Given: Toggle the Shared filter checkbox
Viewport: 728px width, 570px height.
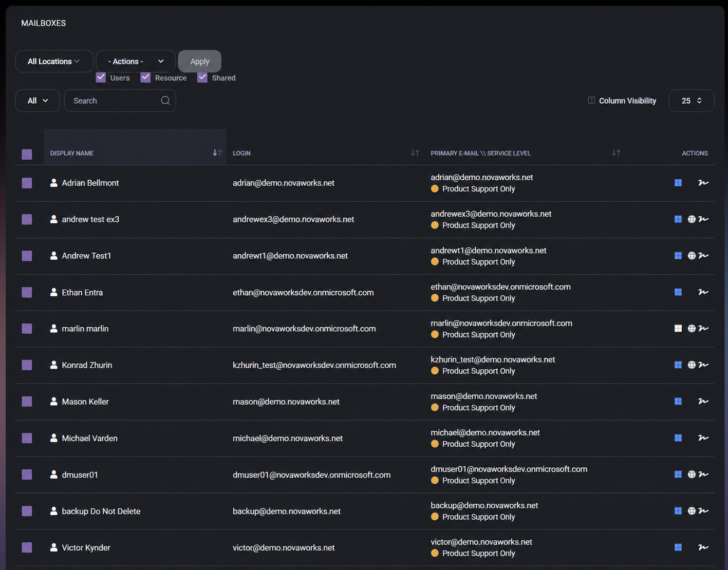Looking at the screenshot, I should click(x=202, y=78).
